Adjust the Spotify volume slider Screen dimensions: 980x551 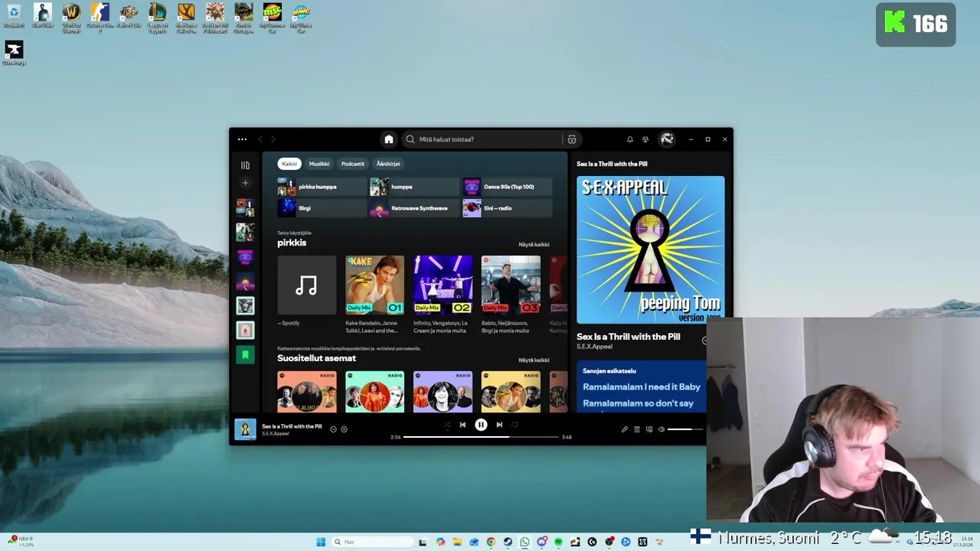click(685, 429)
